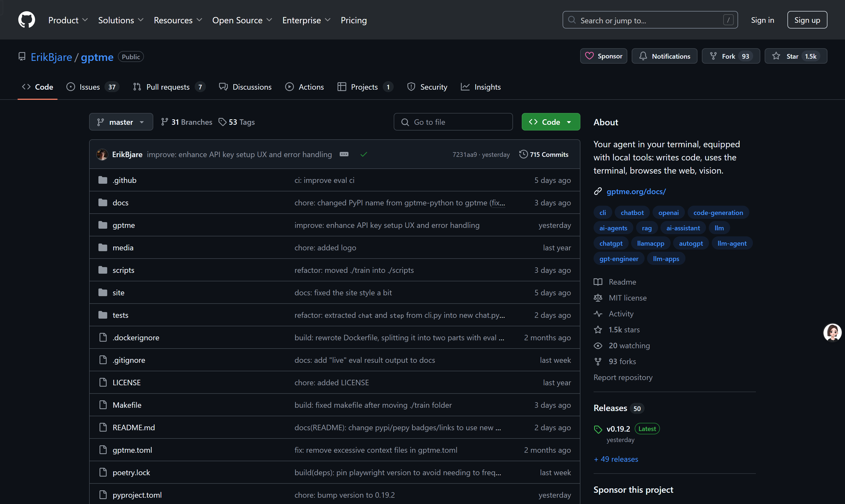
Task: Click the llamacpp topic tag
Action: 650,243
